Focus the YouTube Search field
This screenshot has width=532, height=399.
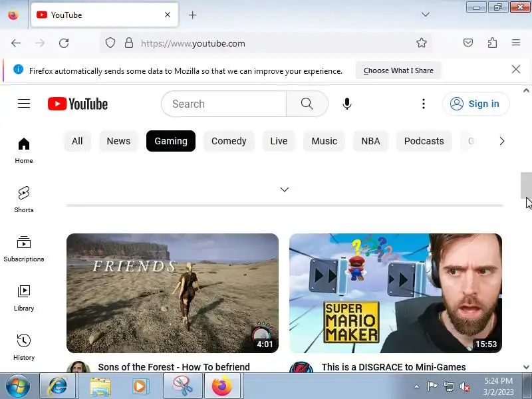click(224, 104)
